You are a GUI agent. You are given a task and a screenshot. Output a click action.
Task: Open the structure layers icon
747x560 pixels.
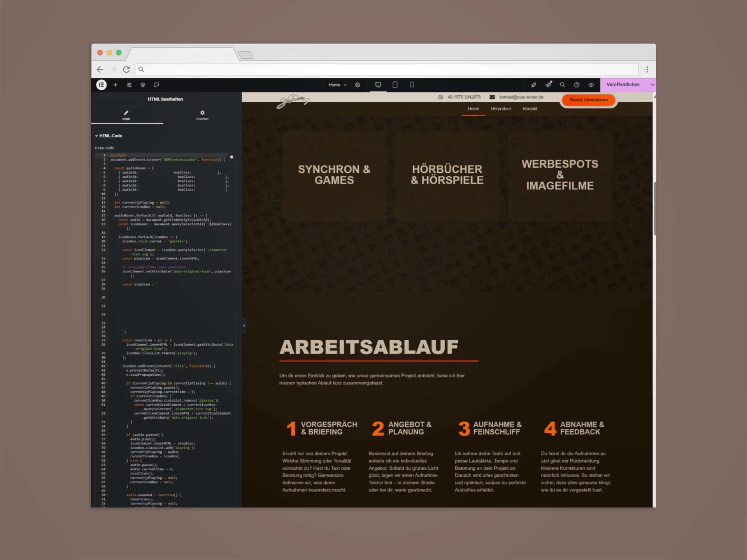143,85
